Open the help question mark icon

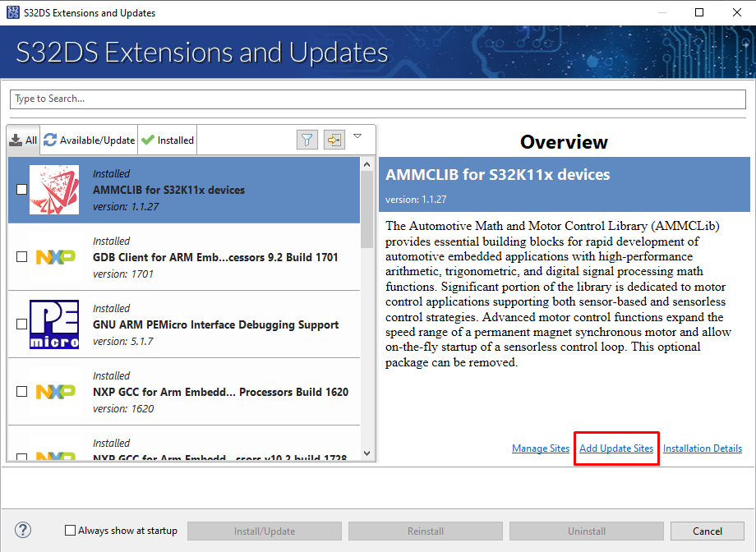23,531
